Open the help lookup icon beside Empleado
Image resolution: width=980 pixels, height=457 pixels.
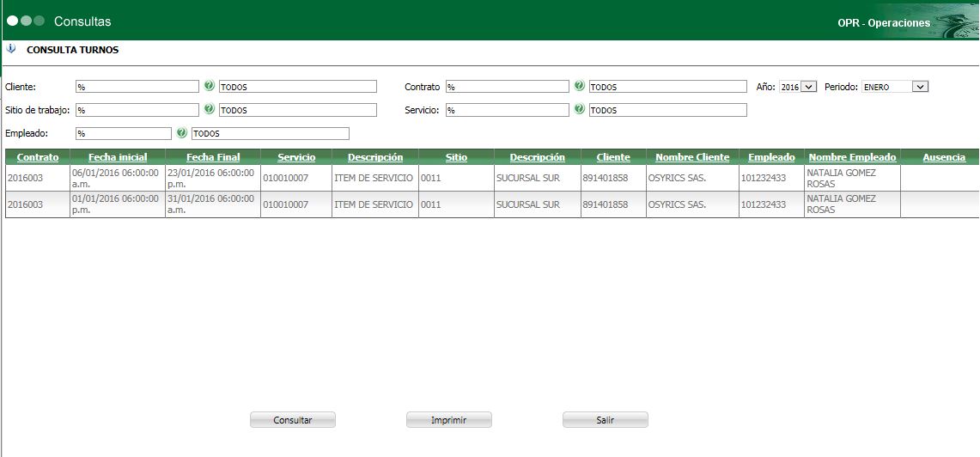(x=182, y=132)
